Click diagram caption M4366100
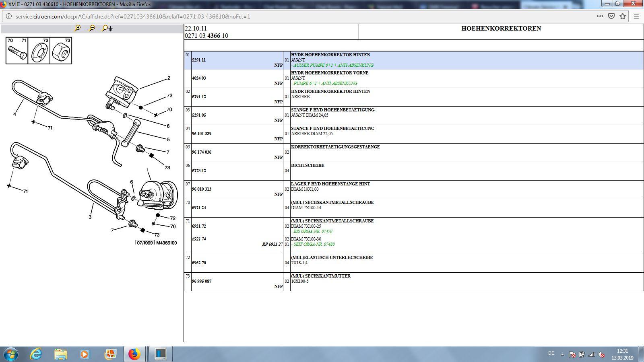This screenshot has height=362, width=644. 166,243
